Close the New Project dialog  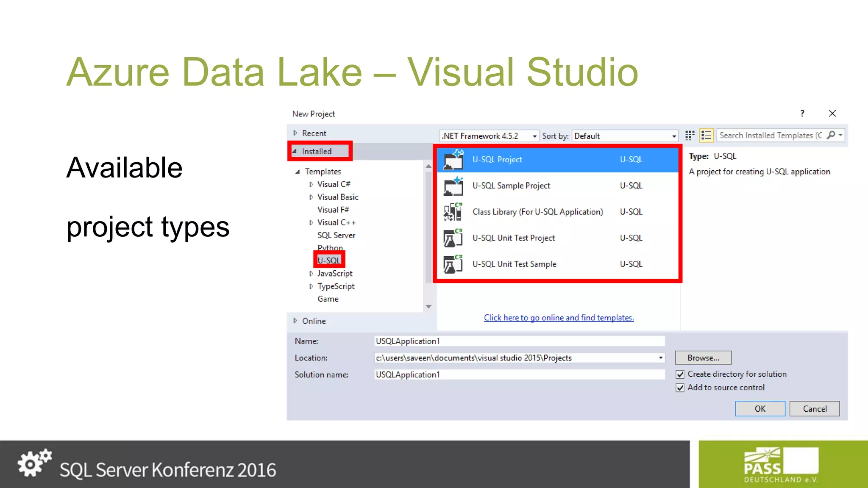(832, 114)
